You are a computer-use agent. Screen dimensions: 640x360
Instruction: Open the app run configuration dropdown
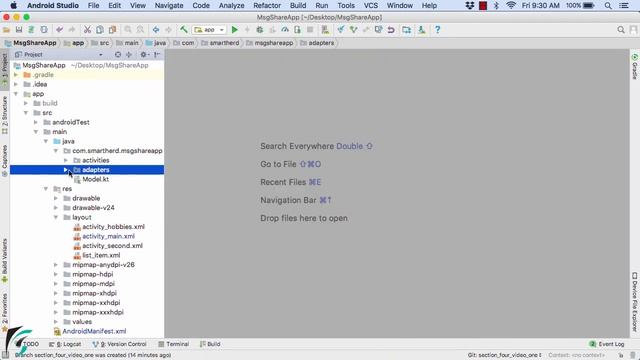click(210, 30)
